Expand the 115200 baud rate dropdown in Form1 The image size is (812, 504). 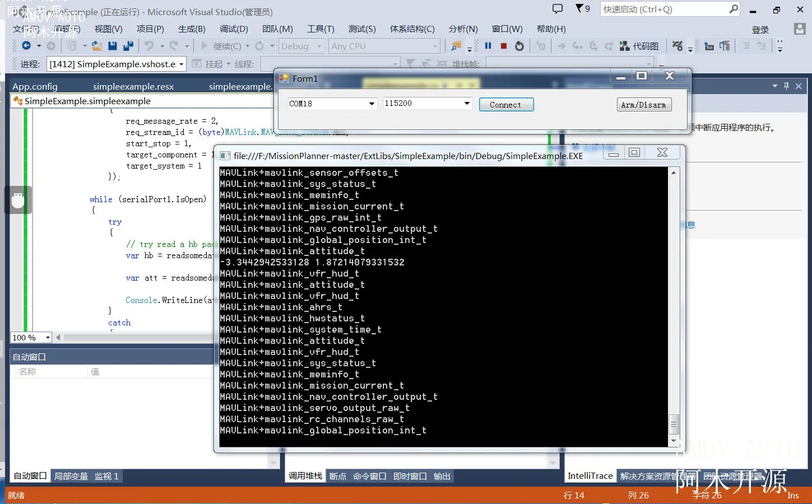[467, 103]
